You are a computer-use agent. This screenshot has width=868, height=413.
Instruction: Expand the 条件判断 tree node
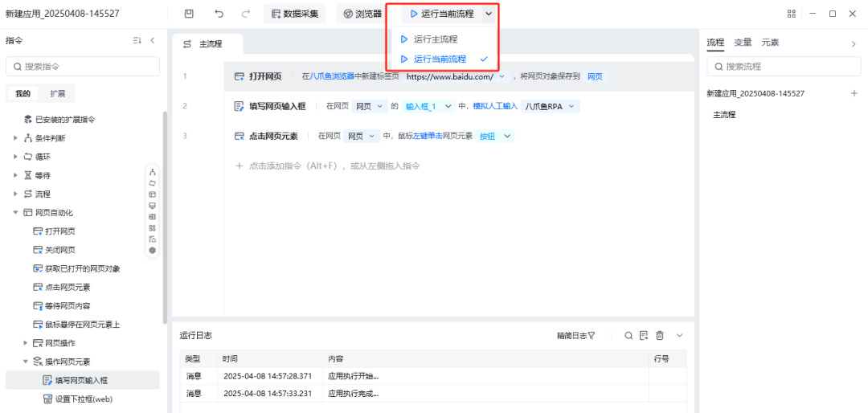coord(15,138)
